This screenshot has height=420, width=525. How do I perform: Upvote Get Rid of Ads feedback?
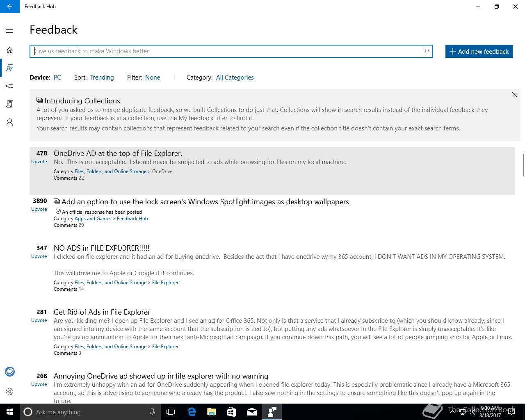39,320
